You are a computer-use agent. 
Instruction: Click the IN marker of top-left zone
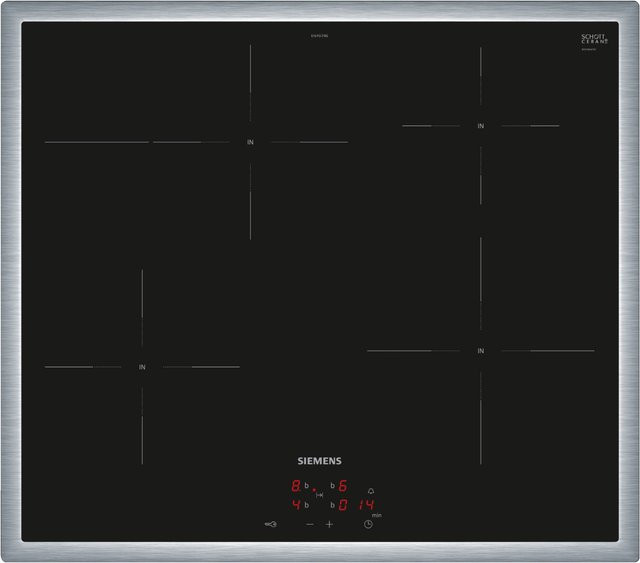point(250,142)
